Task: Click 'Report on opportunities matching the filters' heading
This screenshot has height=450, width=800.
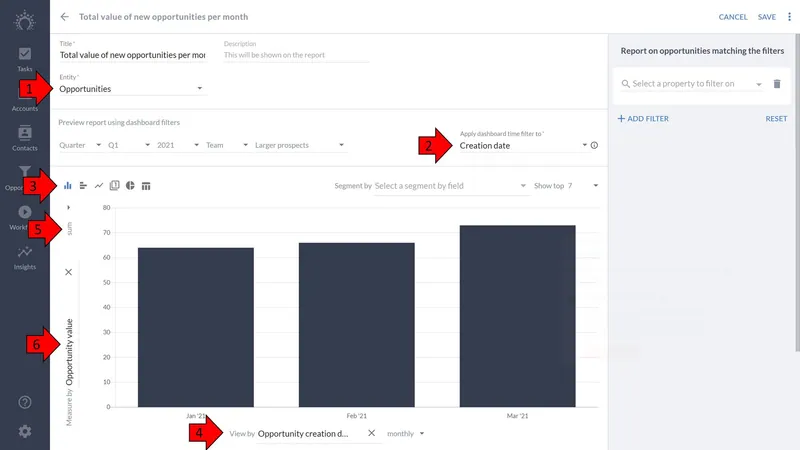Action: click(x=702, y=51)
